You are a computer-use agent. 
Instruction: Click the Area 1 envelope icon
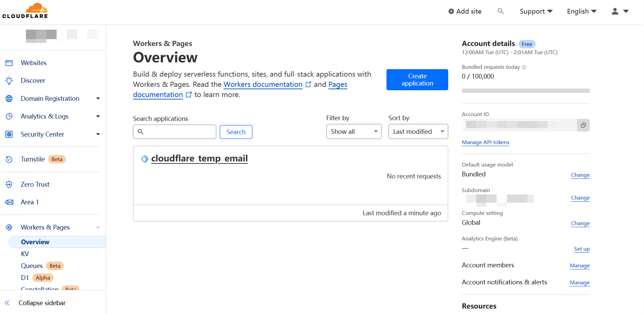tap(9, 202)
